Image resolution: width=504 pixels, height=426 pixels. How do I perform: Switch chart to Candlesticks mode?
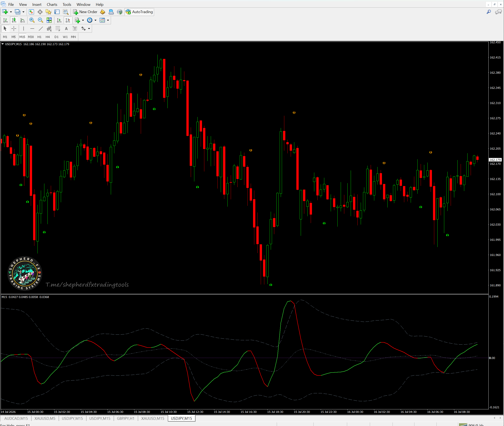14,20
